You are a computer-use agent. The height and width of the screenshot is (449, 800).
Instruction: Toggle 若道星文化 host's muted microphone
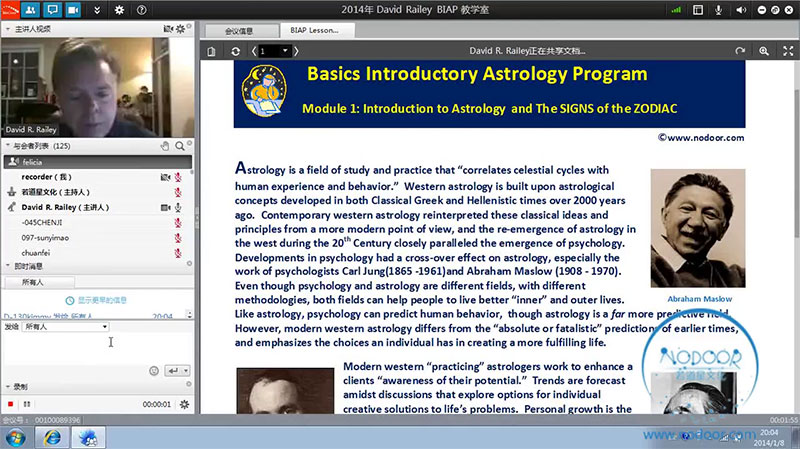click(x=178, y=192)
